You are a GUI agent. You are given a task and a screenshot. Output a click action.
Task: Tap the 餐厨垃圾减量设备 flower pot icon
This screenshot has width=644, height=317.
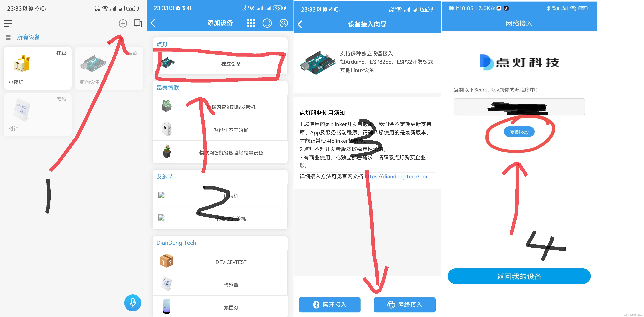(167, 151)
